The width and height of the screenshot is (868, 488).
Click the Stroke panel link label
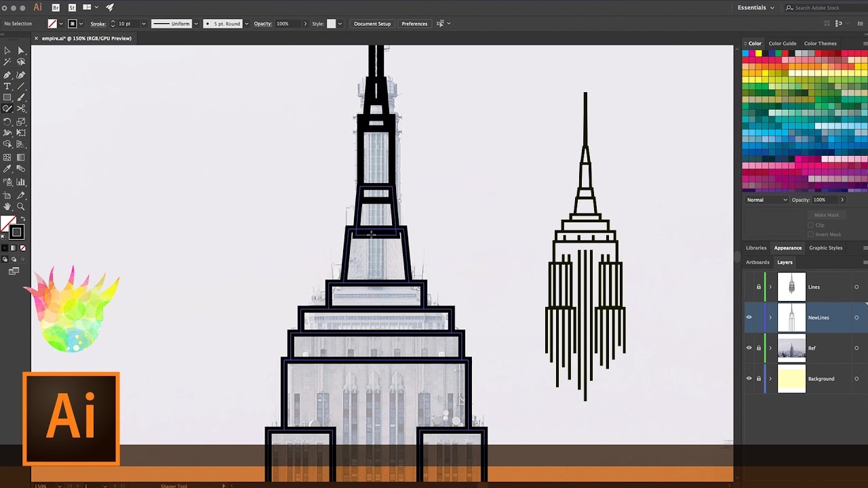98,24
